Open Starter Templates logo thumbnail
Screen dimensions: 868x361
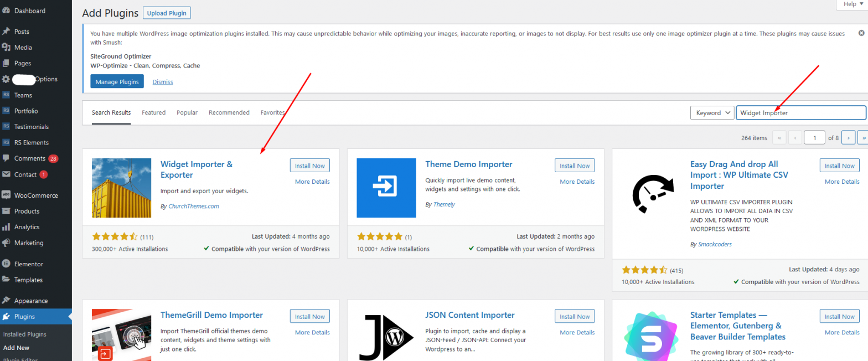click(652, 335)
